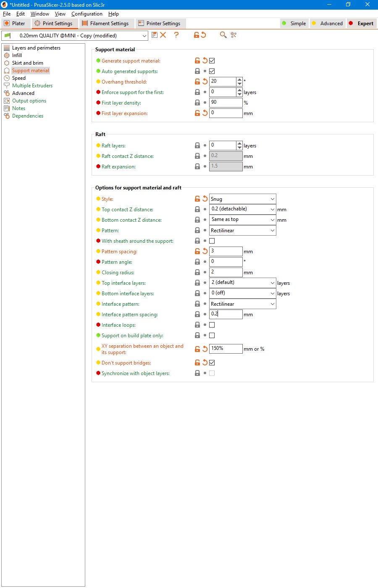Open the print preset selection dropdown

tap(75, 36)
